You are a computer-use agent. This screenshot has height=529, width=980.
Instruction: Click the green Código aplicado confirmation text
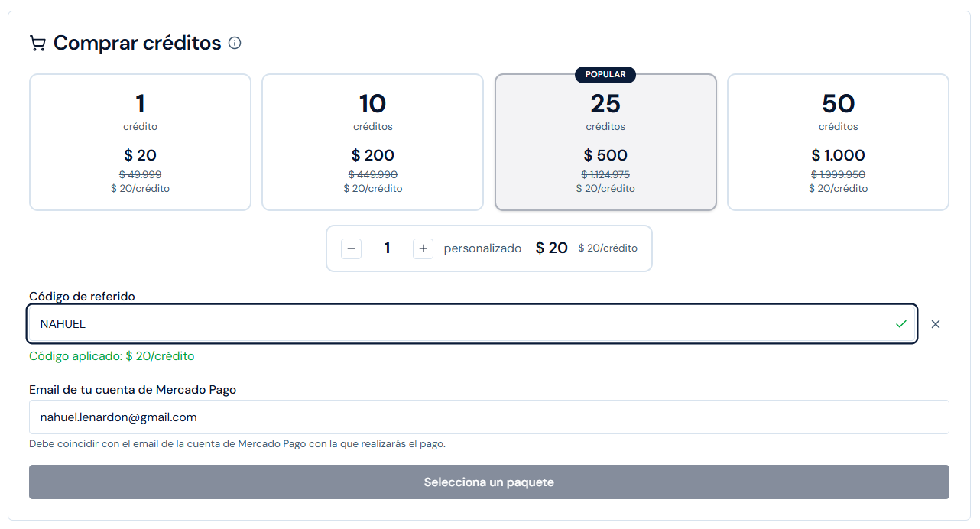(x=112, y=355)
